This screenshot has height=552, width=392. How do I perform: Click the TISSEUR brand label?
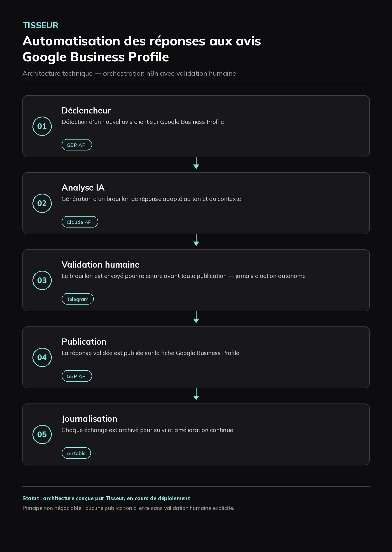point(40,25)
